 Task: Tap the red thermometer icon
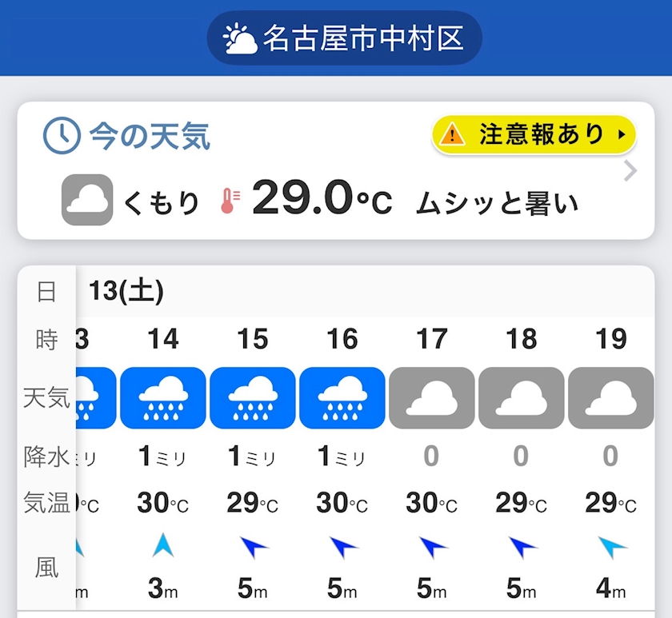coord(229,200)
